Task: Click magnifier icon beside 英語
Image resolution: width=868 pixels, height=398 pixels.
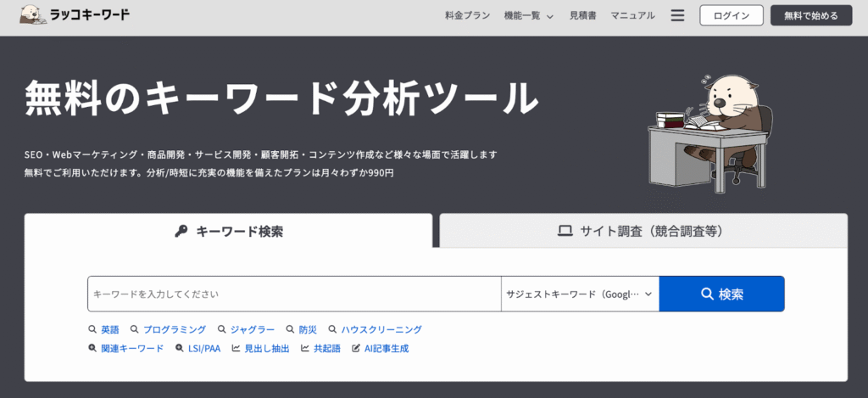Action: [x=92, y=329]
